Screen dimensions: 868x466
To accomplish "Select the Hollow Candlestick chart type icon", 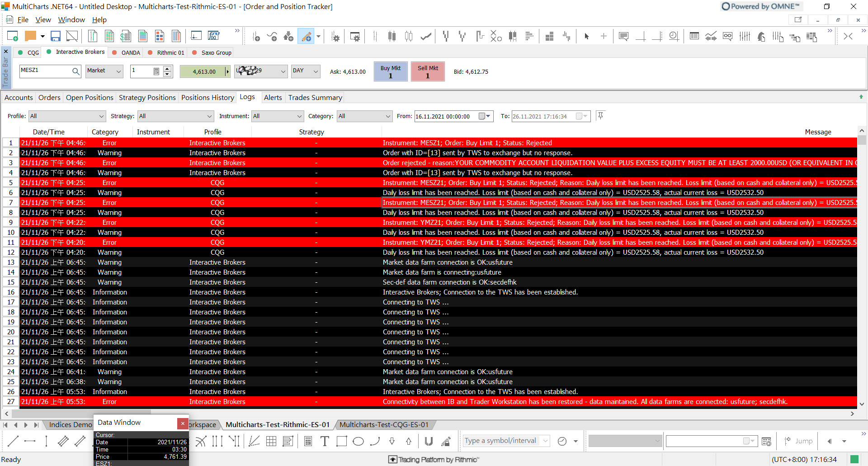I will pyautogui.click(x=409, y=36).
